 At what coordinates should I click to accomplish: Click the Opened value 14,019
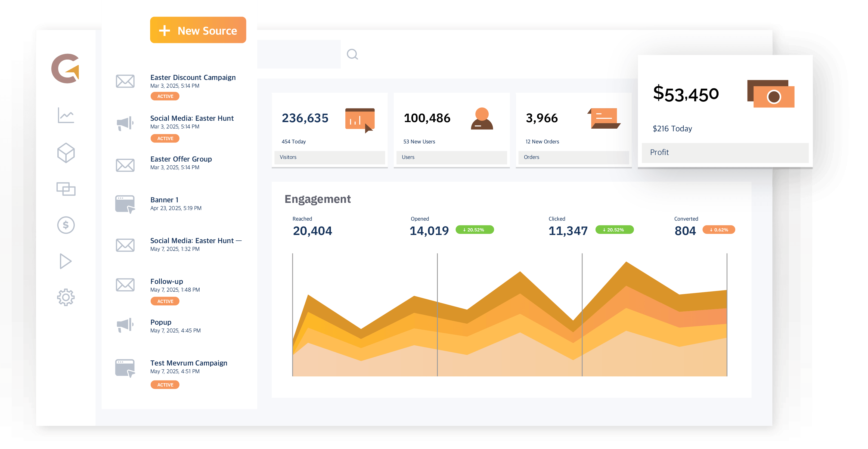click(429, 231)
